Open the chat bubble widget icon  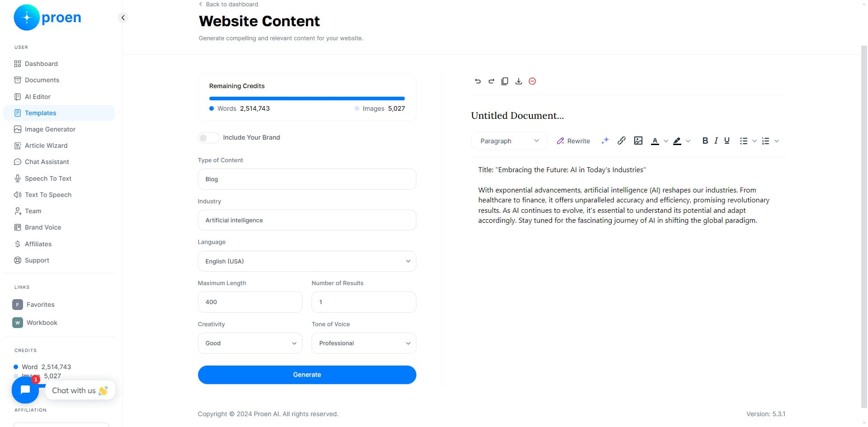[25, 390]
